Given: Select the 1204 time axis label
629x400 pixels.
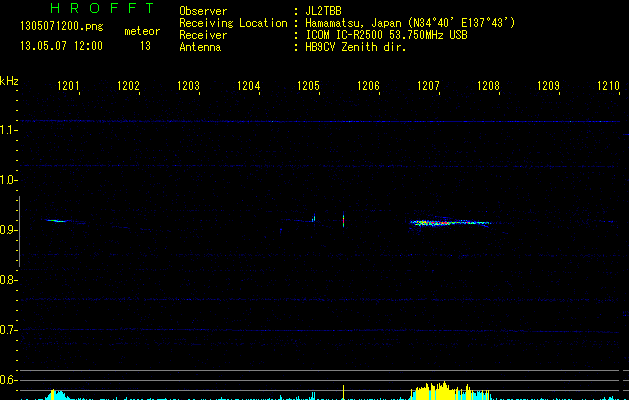Looking at the screenshot, I should [248, 87].
